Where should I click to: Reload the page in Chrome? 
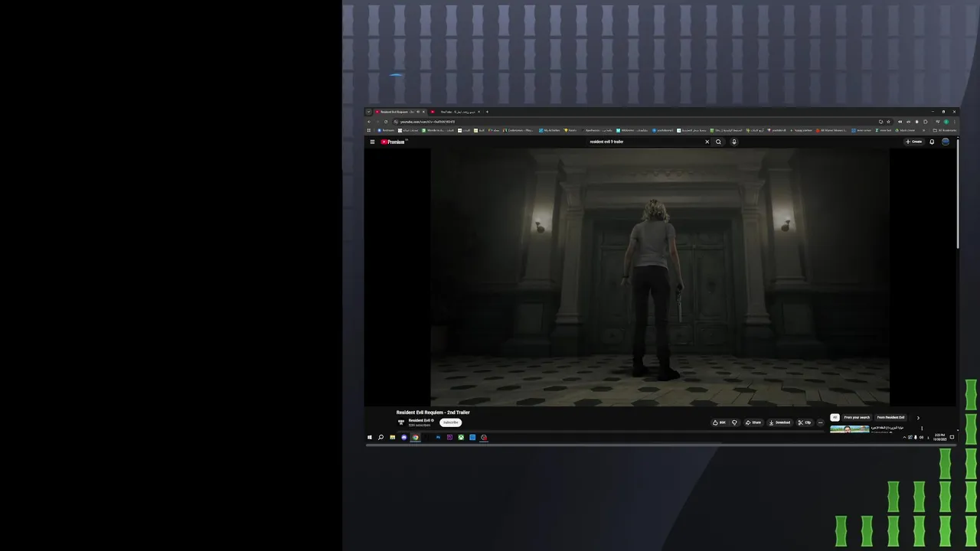[386, 122]
